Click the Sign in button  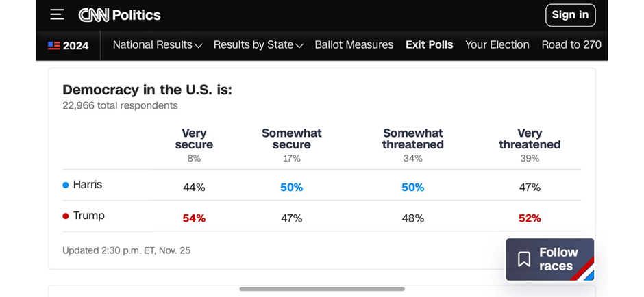[x=570, y=15]
